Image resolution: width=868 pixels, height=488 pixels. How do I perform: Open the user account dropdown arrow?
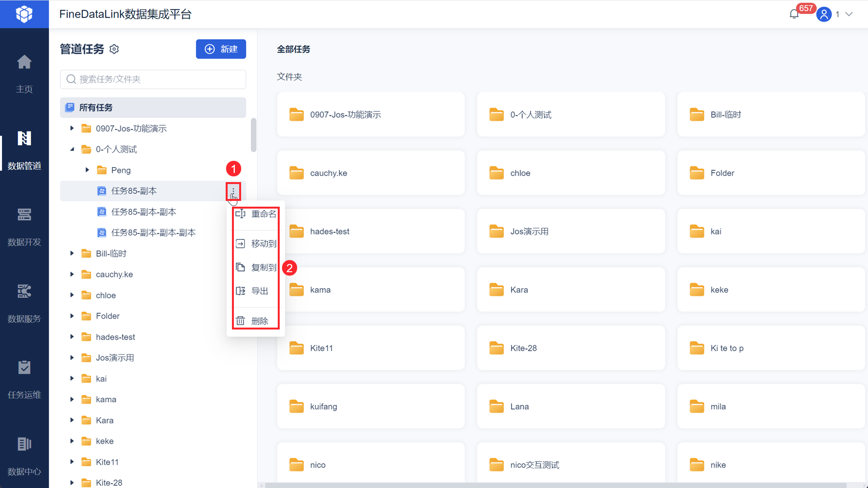tap(849, 14)
